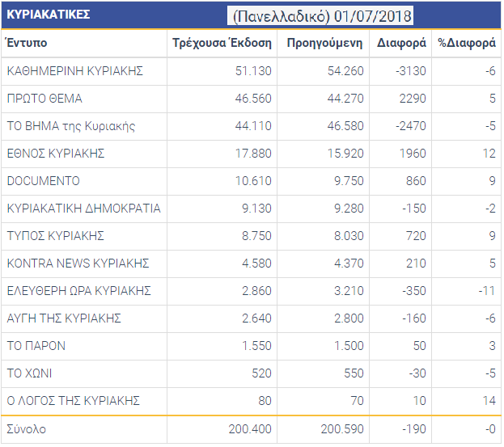Click difference value -2470
The image size is (504, 447).
[x=411, y=126]
